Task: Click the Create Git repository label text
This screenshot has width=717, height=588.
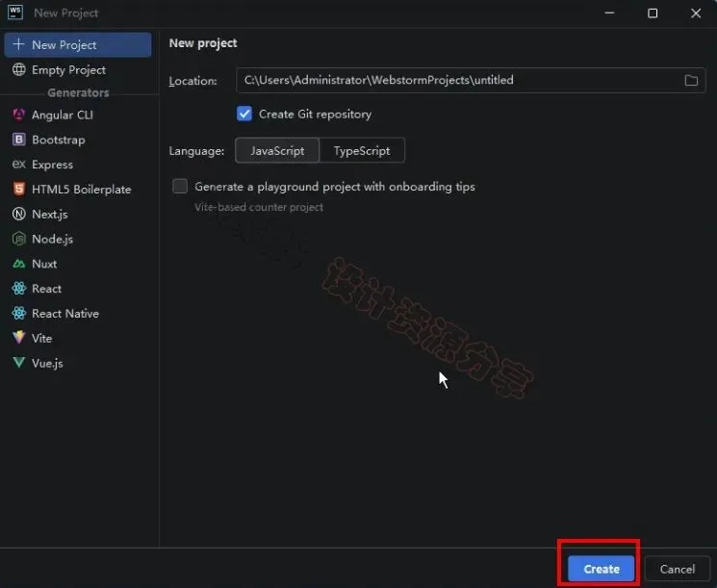Action: click(315, 114)
